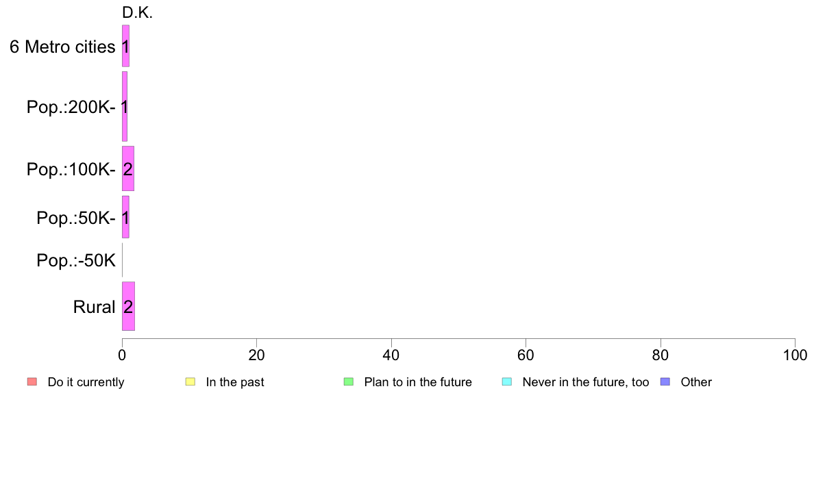Viewport: 814px width, 504px height.
Task: Click the green 'Plan to in the future' swatch
Action: coord(349,382)
